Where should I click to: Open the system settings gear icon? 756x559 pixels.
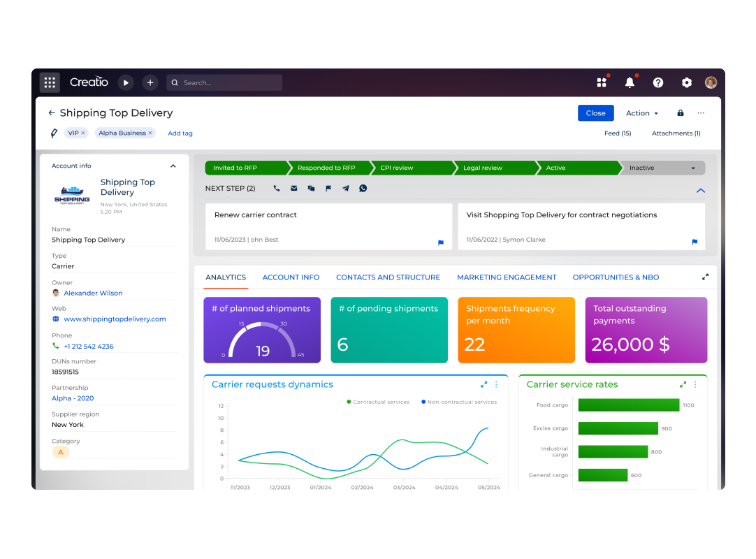point(686,82)
